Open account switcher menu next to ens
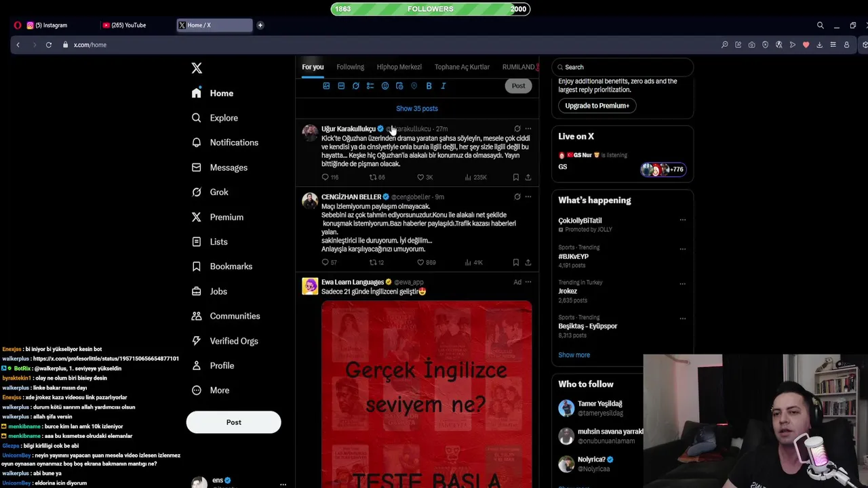The height and width of the screenshot is (488, 868). click(283, 484)
